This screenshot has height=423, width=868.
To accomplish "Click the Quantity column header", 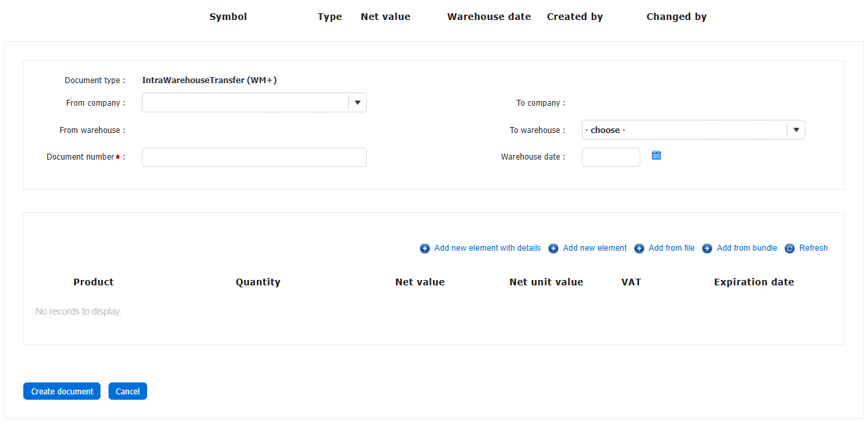I will tap(258, 282).
